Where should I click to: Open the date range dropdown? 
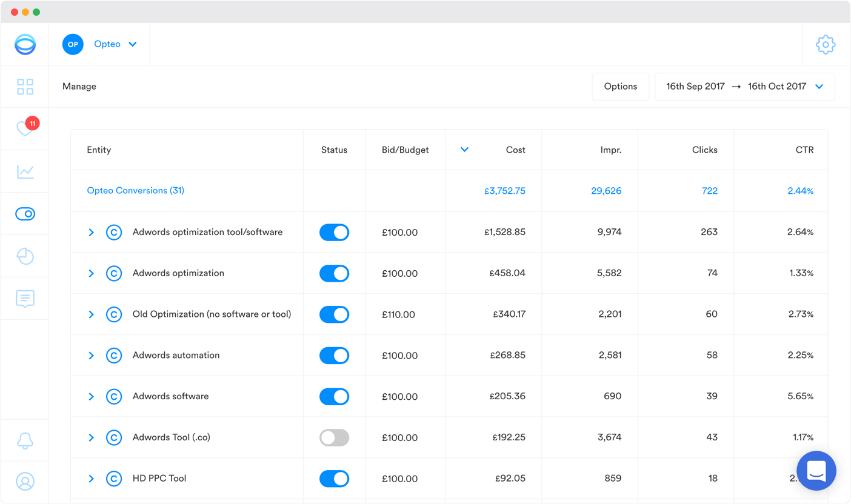tap(745, 87)
